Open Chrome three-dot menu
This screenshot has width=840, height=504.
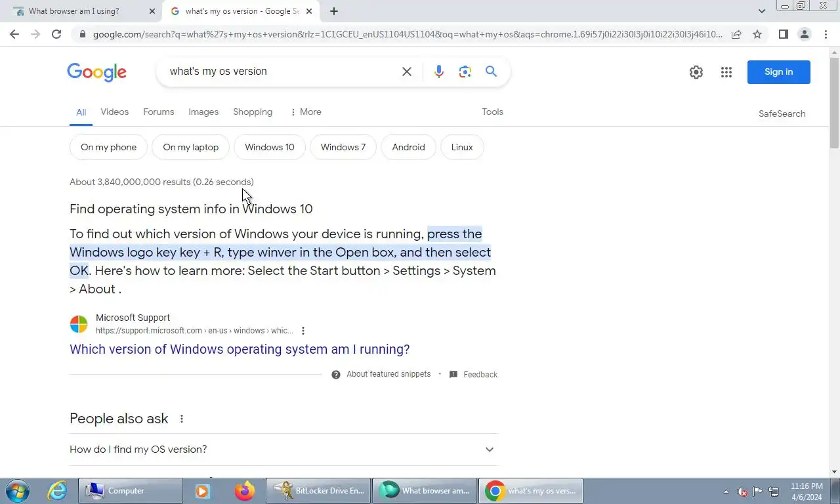pyautogui.click(x=826, y=34)
